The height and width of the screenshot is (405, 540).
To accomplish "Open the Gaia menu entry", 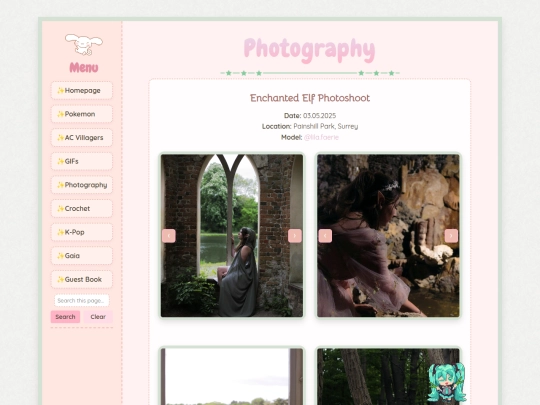I will (x=82, y=256).
